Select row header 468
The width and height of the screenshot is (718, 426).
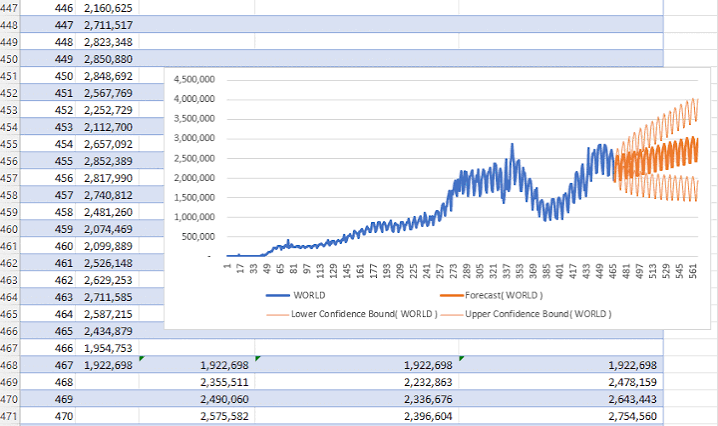point(9,365)
